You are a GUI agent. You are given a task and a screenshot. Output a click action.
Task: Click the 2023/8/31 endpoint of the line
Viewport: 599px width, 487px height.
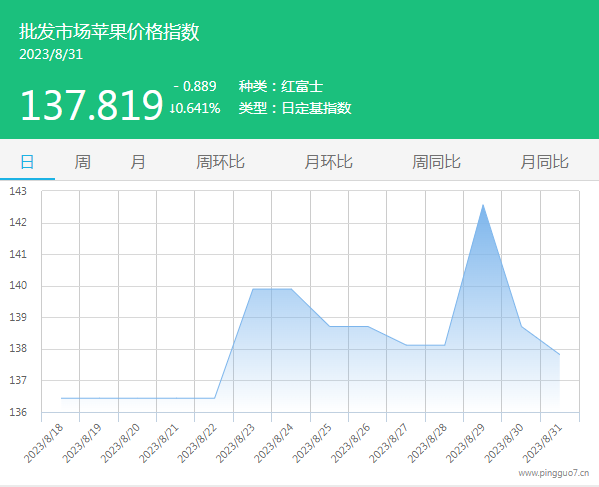tap(559, 355)
